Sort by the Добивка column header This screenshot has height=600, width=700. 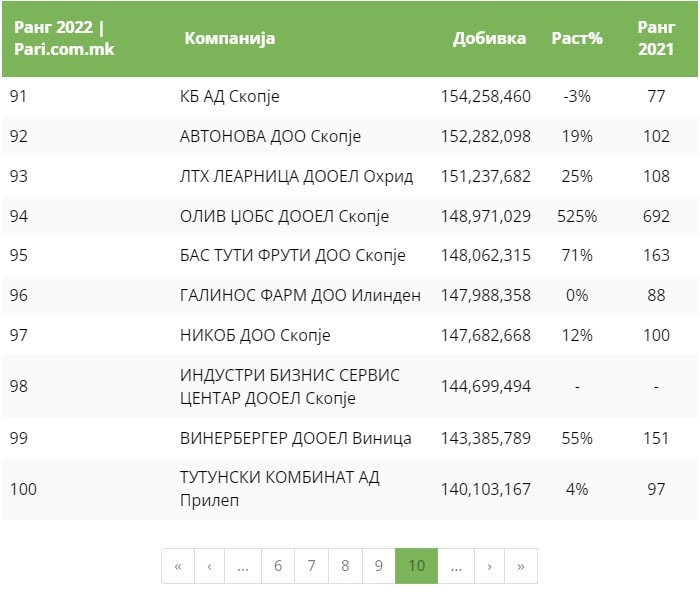point(489,39)
